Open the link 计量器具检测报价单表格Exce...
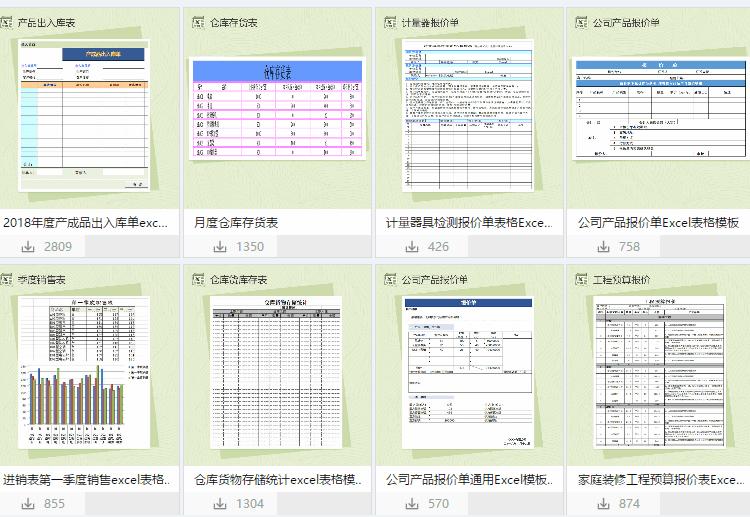Image resolution: width=750 pixels, height=517 pixels. (469, 223)
